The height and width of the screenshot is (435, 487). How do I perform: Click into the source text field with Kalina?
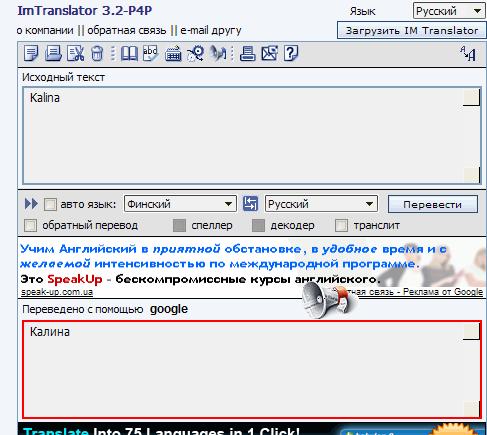pyautogui.click(x=252, y=135)
